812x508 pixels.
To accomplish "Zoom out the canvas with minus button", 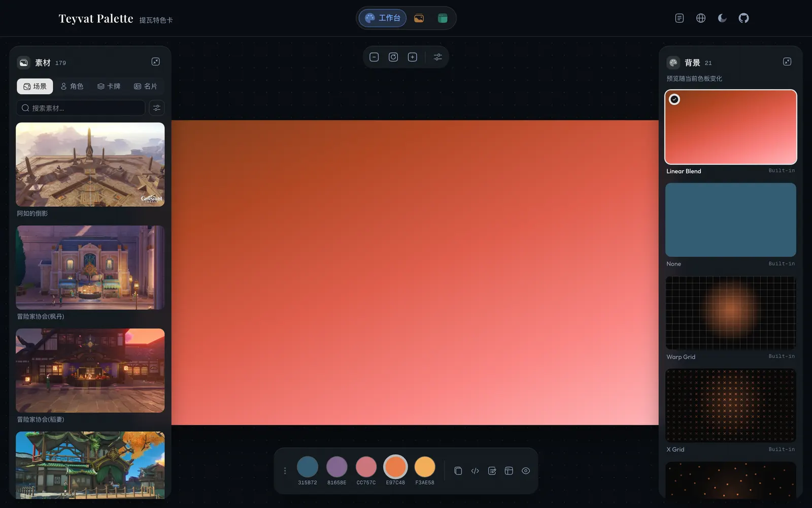I will [x=374, y=57].
